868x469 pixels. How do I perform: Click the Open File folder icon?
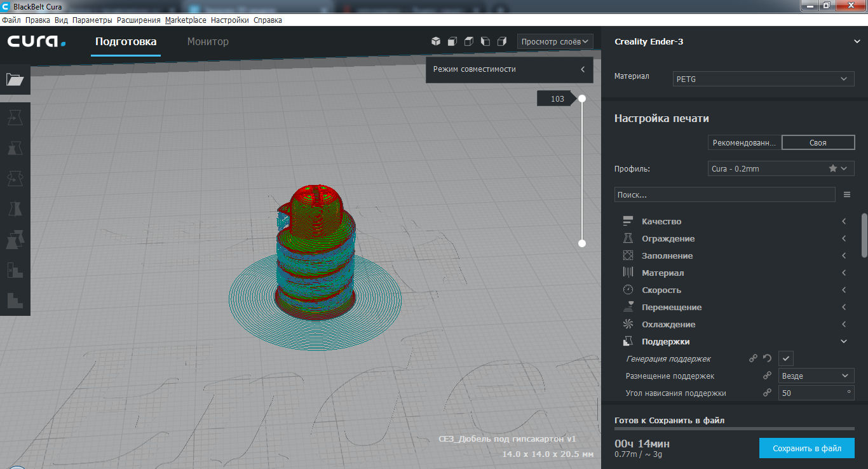pos(15,79)
